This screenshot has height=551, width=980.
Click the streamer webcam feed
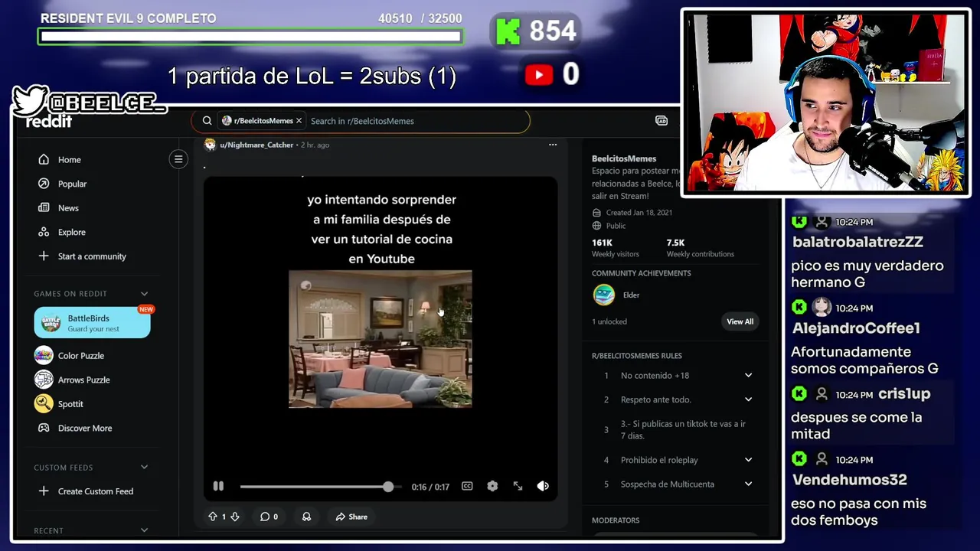(825, 103)
